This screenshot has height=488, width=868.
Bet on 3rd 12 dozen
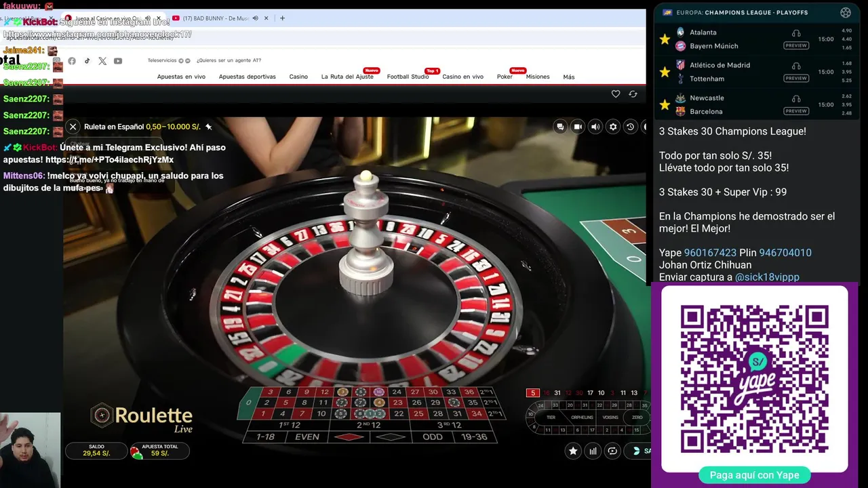pyautogui.click(x=452, y=425)
